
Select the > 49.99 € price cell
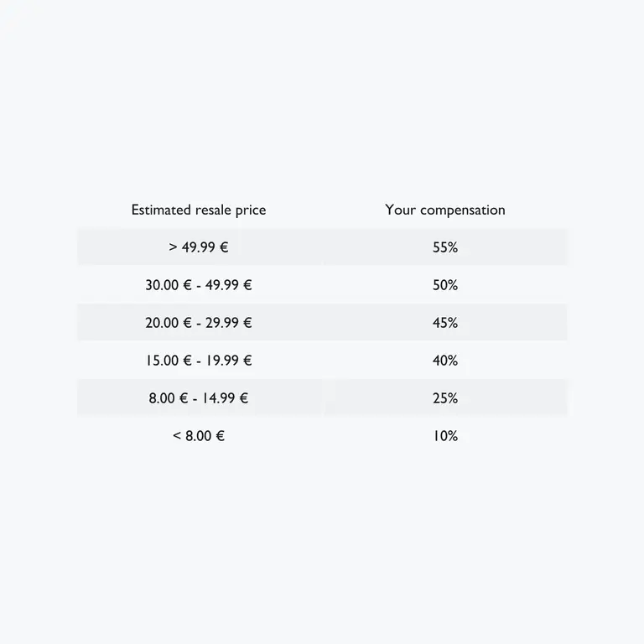point(199,247)
